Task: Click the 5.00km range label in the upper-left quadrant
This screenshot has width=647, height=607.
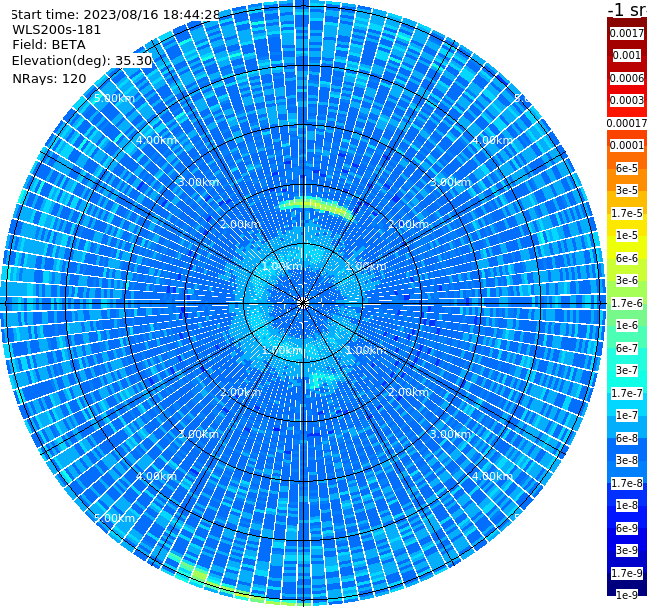Action: 114,99
